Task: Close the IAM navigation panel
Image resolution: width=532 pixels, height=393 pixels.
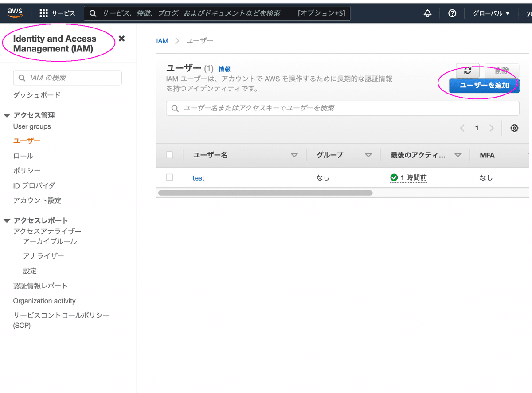Action: pyautogui.click(x=121, y=39)
